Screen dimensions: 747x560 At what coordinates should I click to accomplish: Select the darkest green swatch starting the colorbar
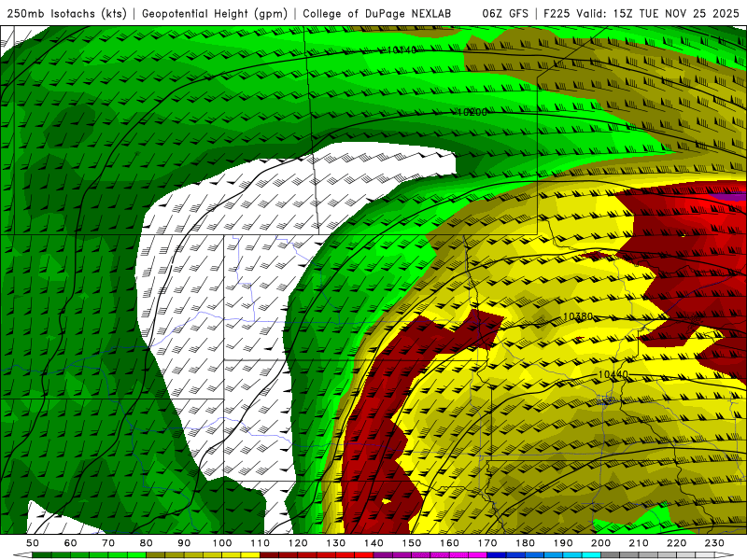(41, 554)
